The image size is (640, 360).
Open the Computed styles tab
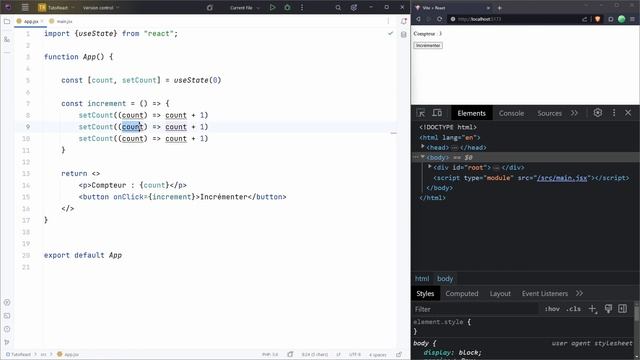coord(462,293)
